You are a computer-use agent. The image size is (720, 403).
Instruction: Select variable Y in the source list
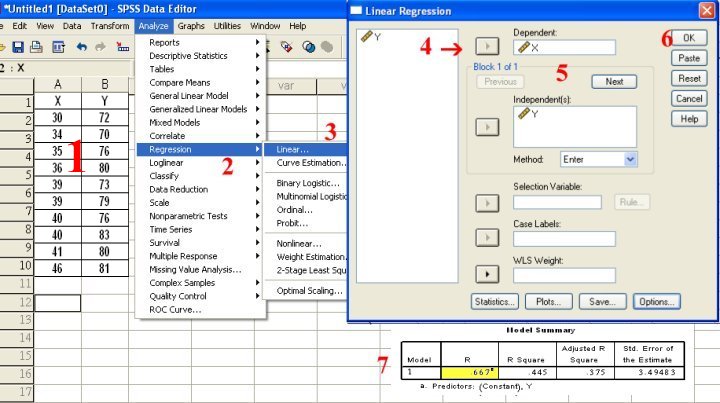click(371, 37)
